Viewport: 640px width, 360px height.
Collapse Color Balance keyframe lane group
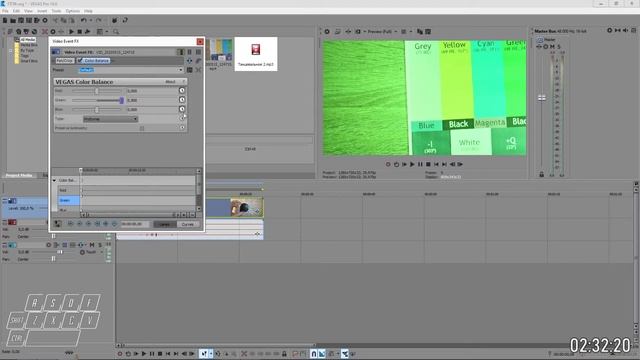54,180
